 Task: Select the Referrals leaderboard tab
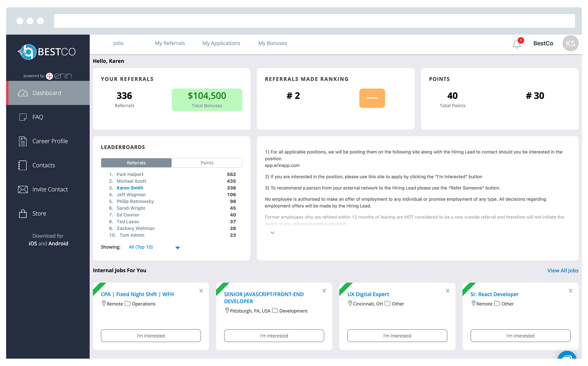point(136,163)
